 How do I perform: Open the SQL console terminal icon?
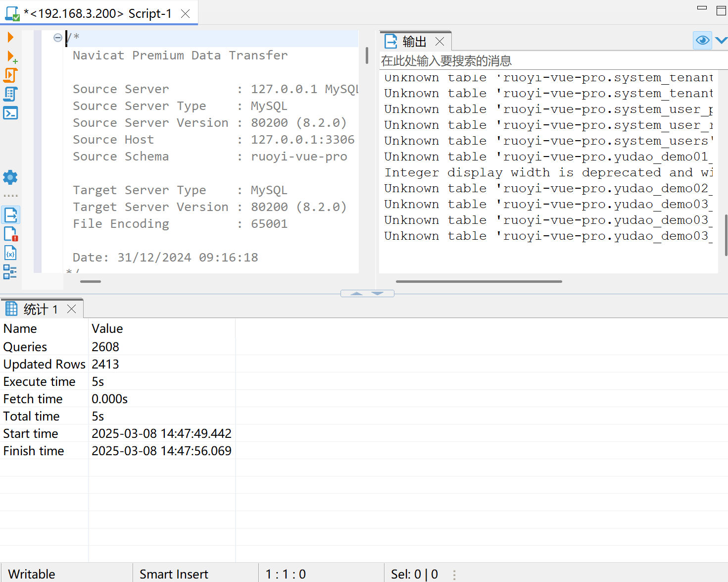tap(10, 113)
